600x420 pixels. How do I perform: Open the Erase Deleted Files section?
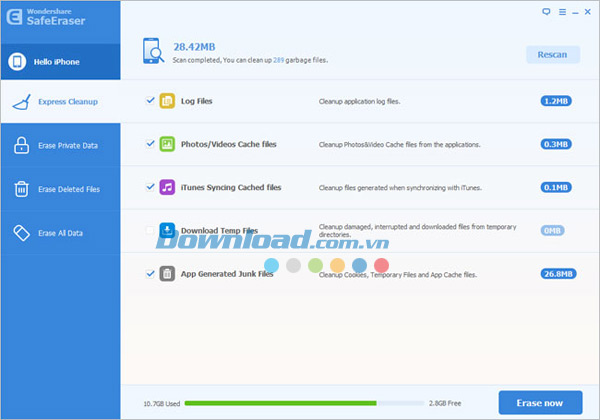(x=60, y=188)
